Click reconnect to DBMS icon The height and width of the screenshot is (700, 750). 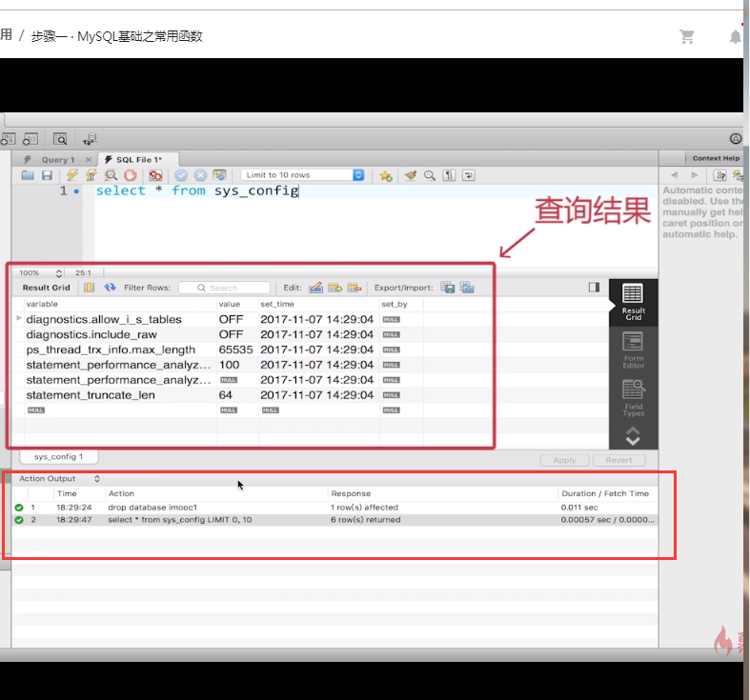click(90, 139)
